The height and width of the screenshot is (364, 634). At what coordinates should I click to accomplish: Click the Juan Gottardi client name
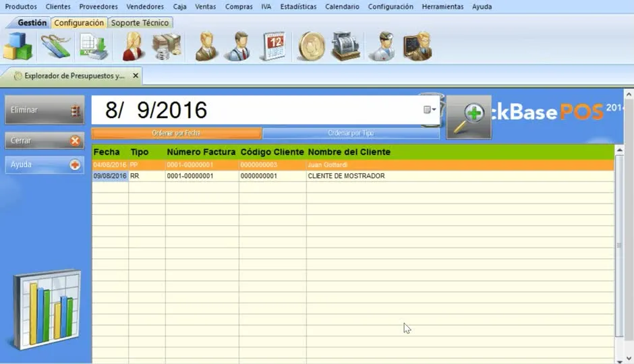pos(328,165)
